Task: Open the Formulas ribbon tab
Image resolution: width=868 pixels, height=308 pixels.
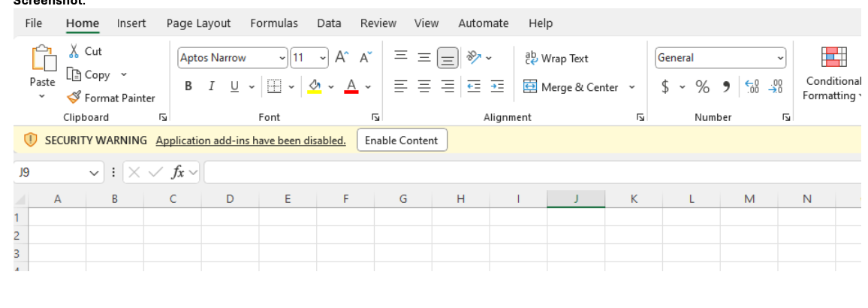Action: coord(273,23)
